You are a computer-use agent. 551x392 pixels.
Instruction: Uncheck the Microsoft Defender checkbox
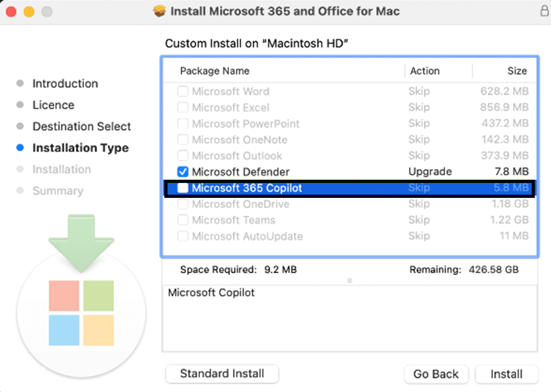(x=183, y=172)
